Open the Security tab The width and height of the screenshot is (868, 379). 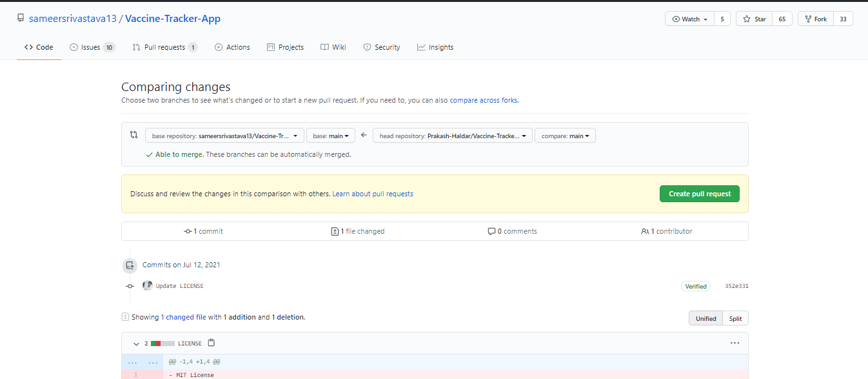coord(382,47)
